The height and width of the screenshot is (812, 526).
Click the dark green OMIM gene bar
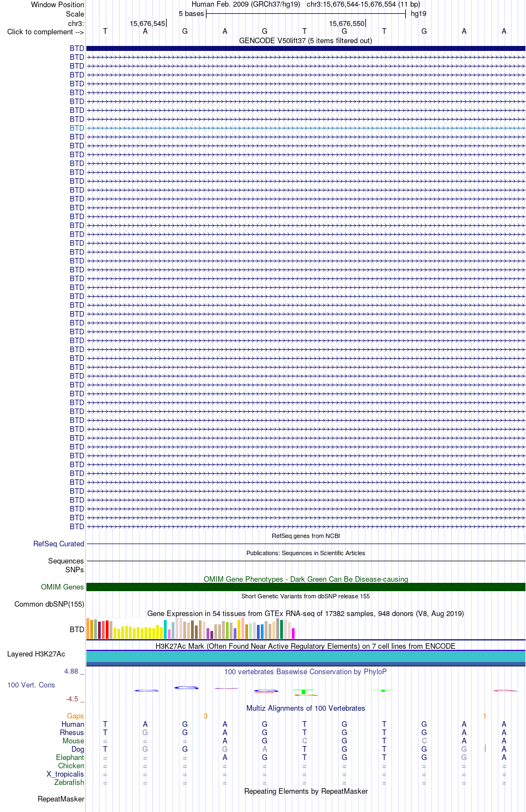coord(306,587)
